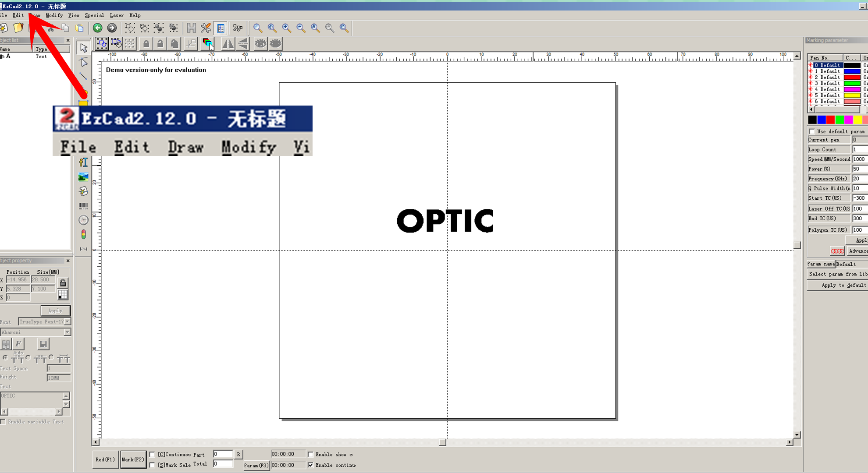Click the timer clock tool icon

(83, 220)
